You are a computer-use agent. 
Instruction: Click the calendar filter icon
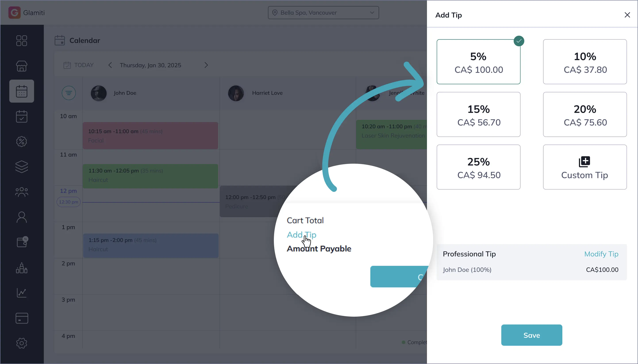click(x=69, y=93)
